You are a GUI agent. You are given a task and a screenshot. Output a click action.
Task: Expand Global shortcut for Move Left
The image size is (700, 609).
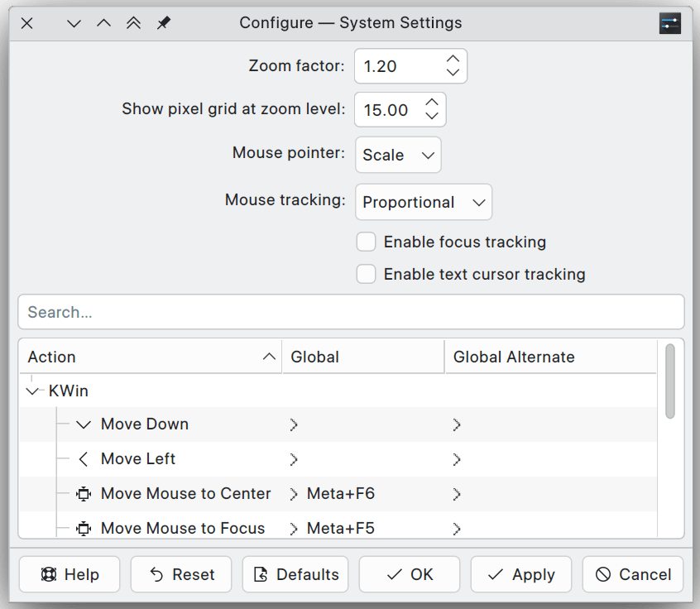[x=293, y=459]
